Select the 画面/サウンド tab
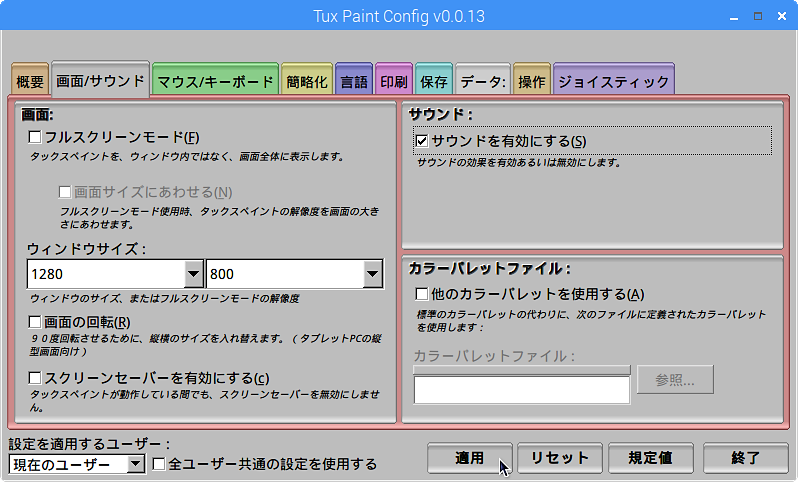Image resolution: width=798 pixels, height=482 pixels. click(x=100, y=80)
